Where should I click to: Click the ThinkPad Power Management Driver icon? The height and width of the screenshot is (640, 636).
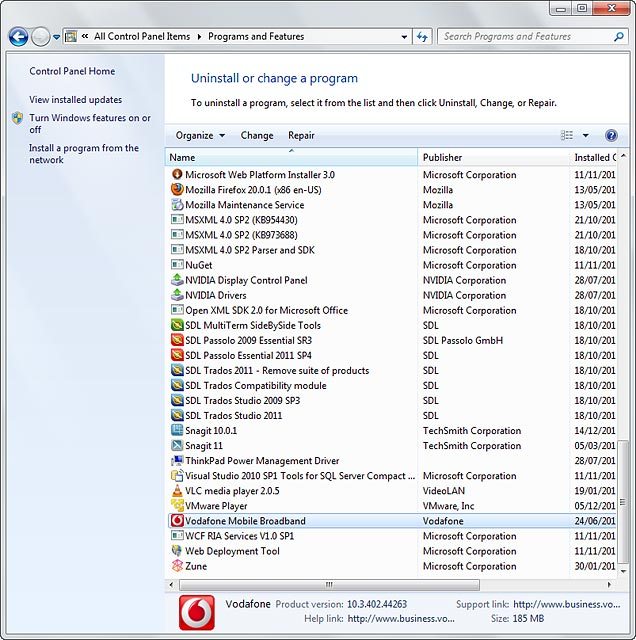coord(177,460)
